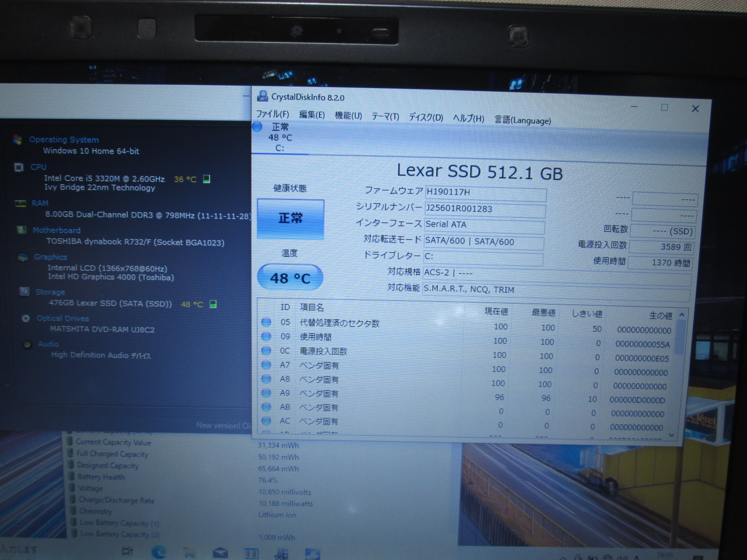
Task: Click the CPU temperature indicator icon
Action: (206, 179)
